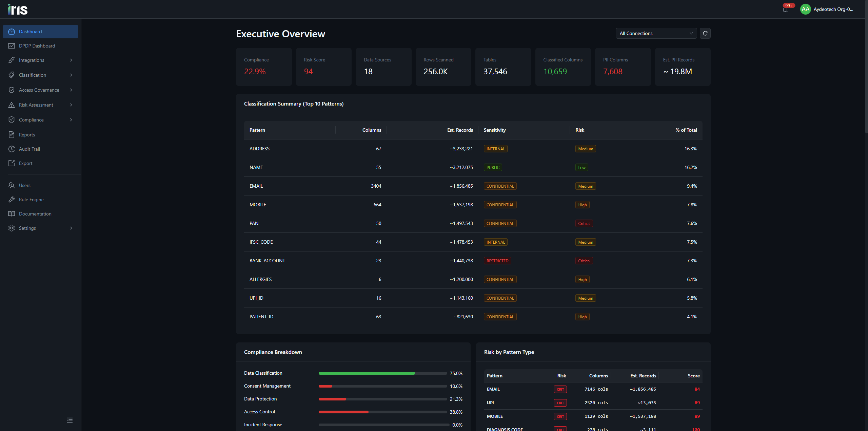Click the refresh icon beside All Connections
Screen dimensions: 868x431
coord(705,33)
